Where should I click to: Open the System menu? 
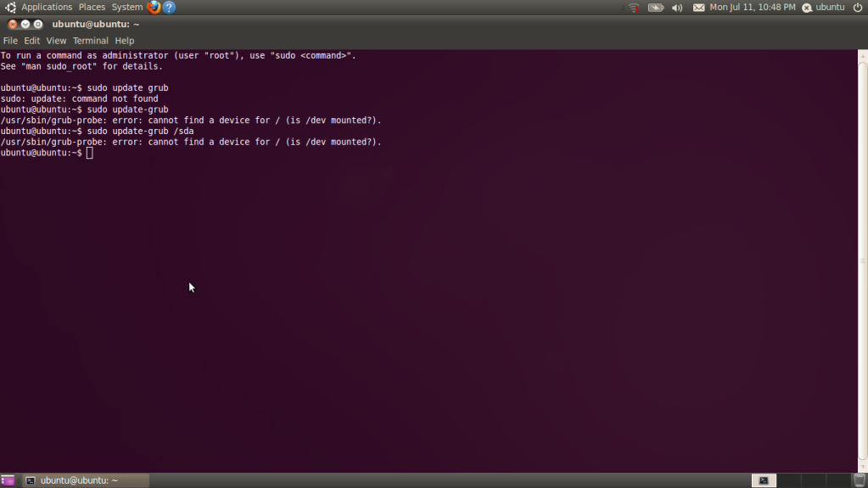coord(126,7)
